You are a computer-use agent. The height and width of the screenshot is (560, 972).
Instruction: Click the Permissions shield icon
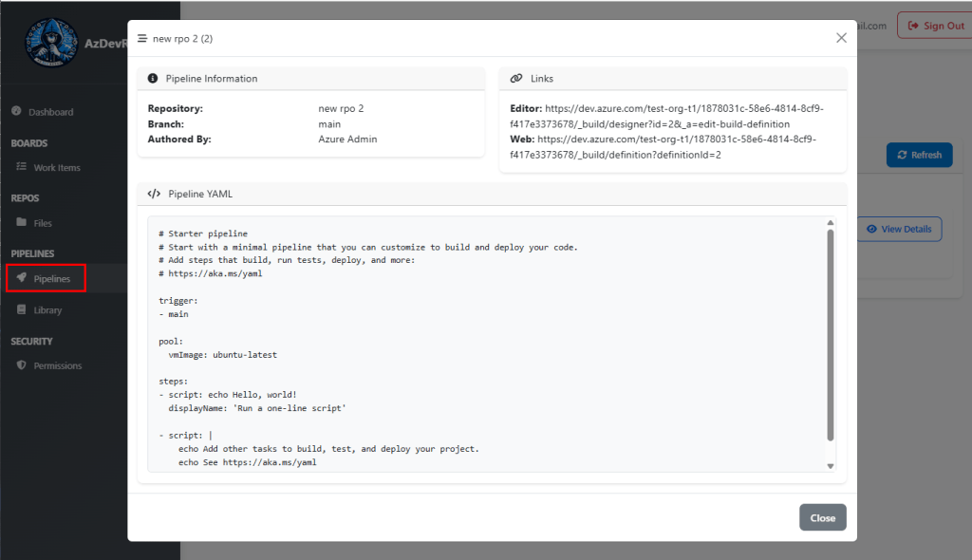pos(21,364)
